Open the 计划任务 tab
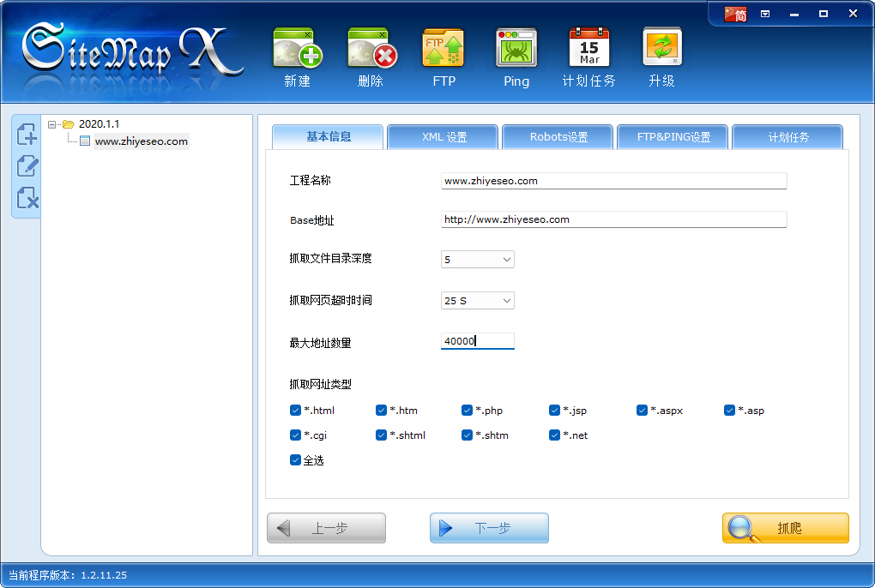The image size is (875, 588). pos(787,136)
